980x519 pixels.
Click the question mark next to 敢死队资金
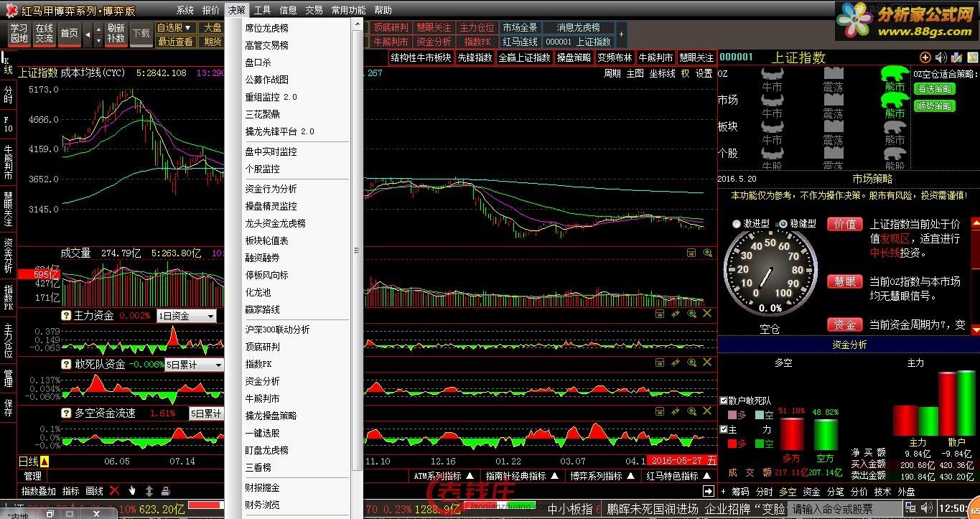click(66, 364)
